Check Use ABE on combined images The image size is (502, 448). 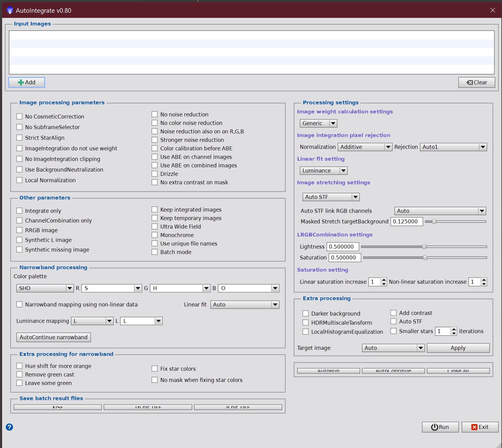(155, 165)
